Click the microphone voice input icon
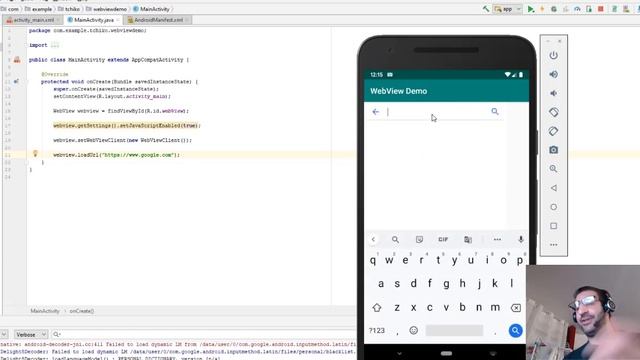 pyautogui.click(x=521, y=240)
